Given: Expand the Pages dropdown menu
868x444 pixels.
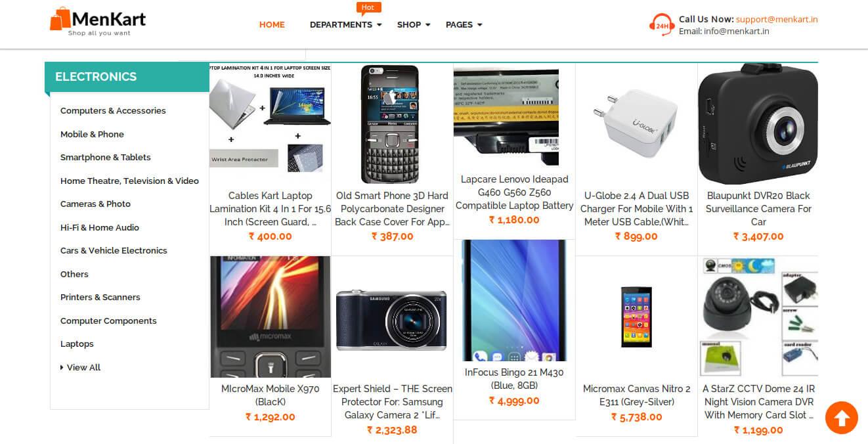Looking at the screenshot, I should 464,25.
